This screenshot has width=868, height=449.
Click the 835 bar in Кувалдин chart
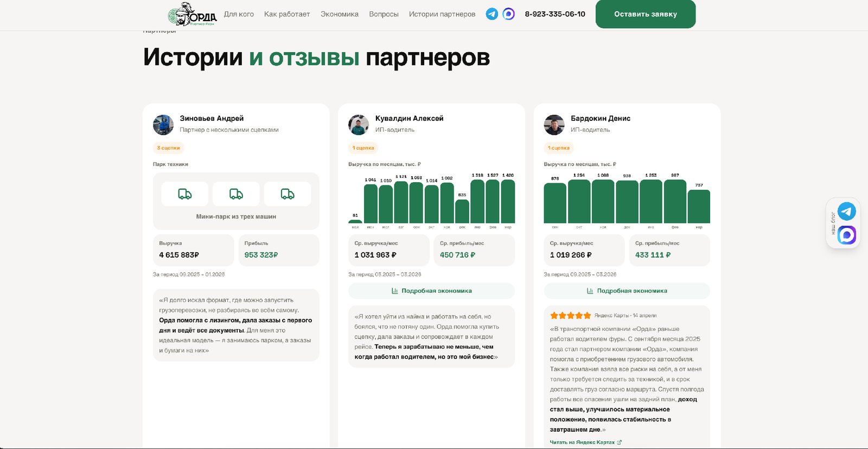462,211
